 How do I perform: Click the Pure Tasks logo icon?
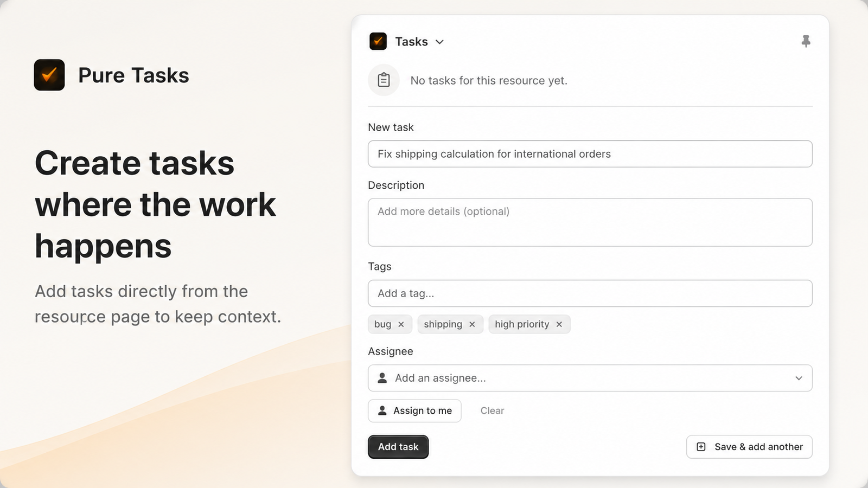coord(49,75)
